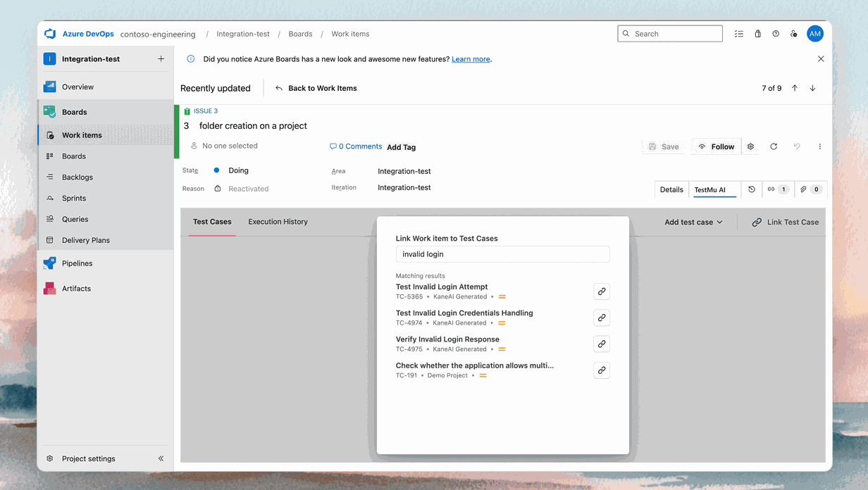Open the Boards sub-item under Work items
Viewport: 868px width, 490px height.
pyautogui.click(x=106, y=156)
